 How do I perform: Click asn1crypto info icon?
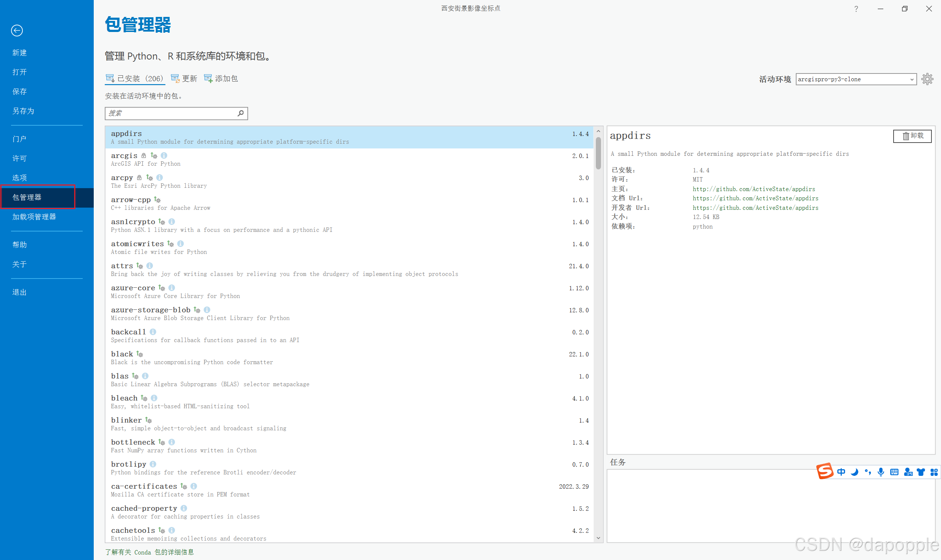pos(171,222)
